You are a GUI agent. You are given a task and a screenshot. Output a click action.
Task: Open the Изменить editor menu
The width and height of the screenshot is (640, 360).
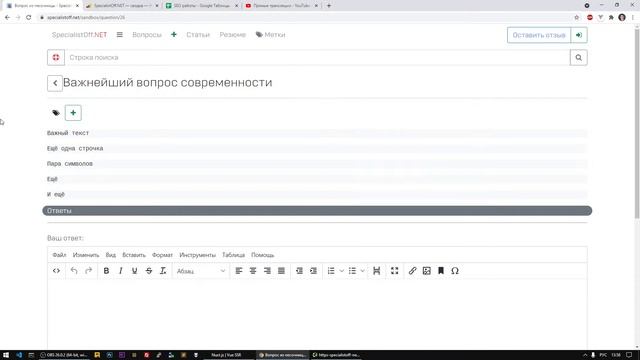(86, 255)
